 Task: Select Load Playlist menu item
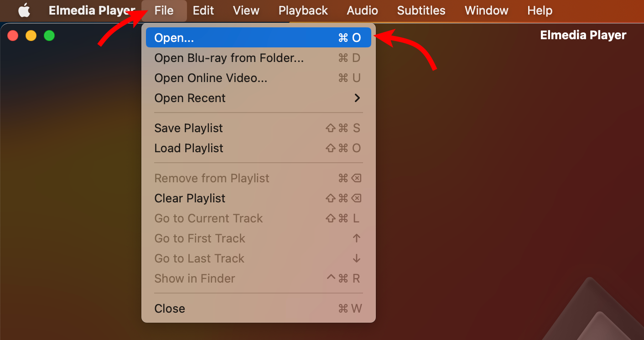(258, 148)
